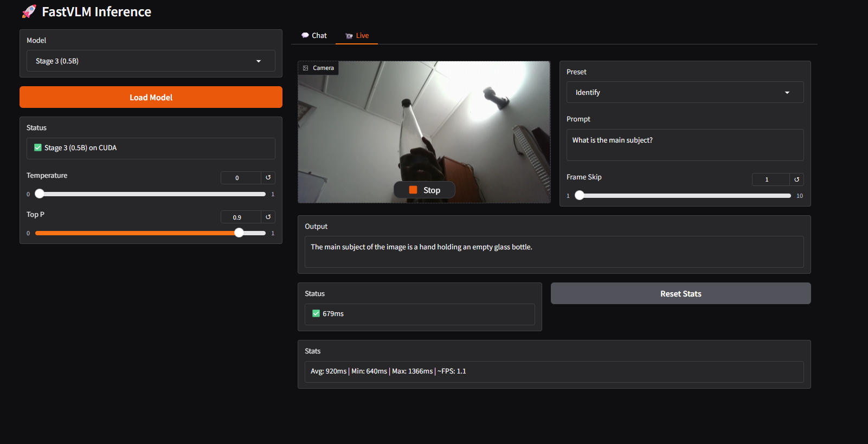Click the green check icon beside 679ms
The image size is (868, 444).
[316, 313]
